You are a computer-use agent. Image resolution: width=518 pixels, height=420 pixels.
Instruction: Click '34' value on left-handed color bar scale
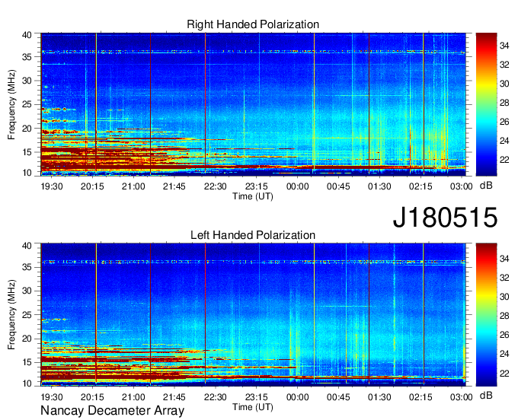coord(504,259)
